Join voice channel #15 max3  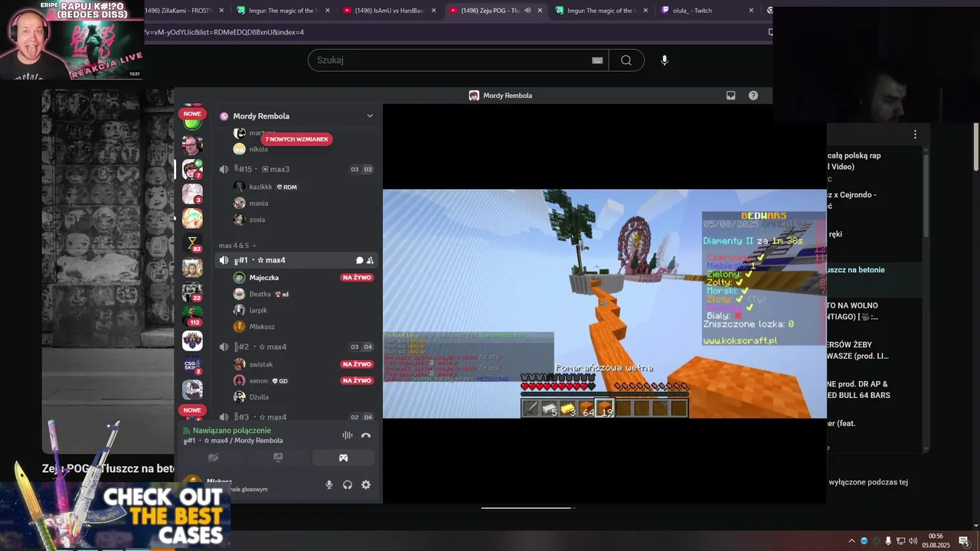(296, 169)
